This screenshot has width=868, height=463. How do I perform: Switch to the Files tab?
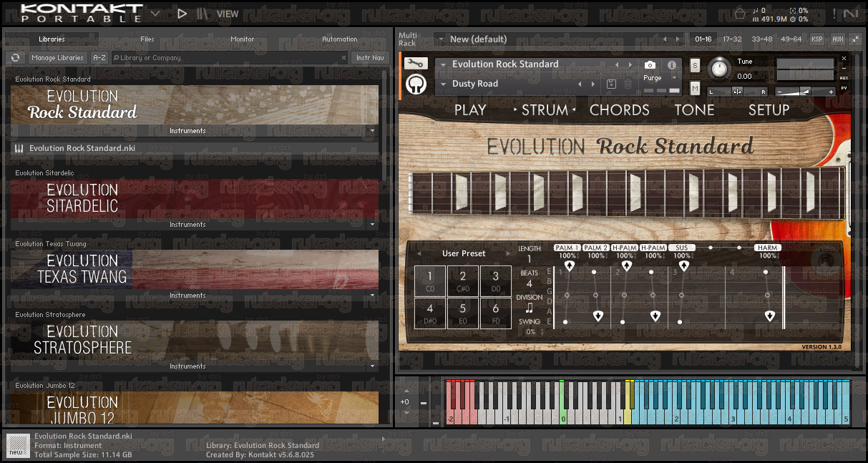pos(147,39)
